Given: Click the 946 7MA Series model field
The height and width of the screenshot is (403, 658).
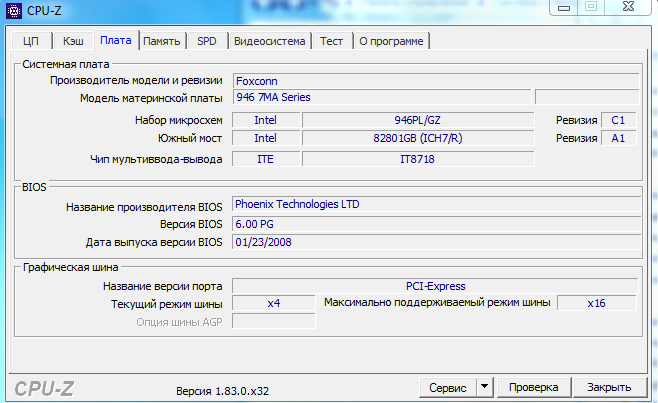Looking at the screenshot, I should [382, 97].
